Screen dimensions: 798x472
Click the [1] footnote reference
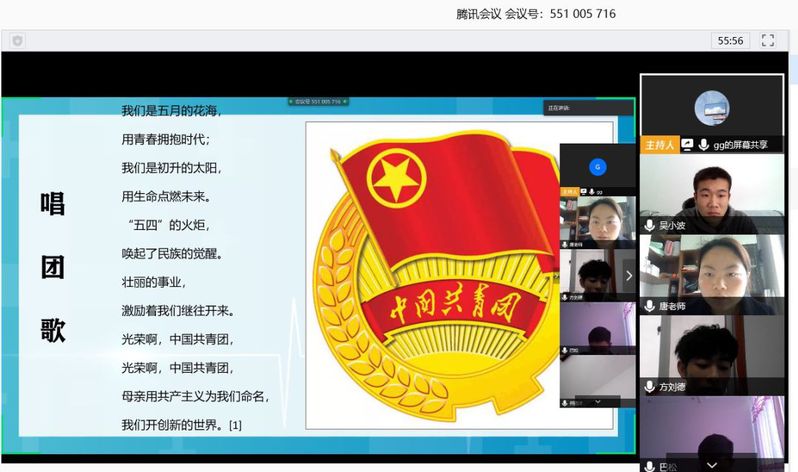coord(235,425)
